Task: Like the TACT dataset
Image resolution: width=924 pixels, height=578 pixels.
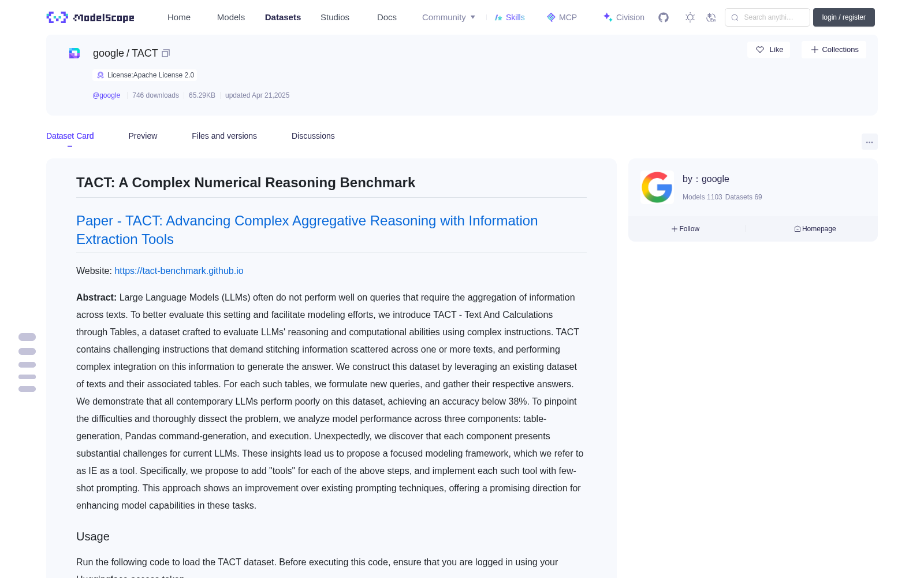Action: pyautogui.click(x=769, y=50)
